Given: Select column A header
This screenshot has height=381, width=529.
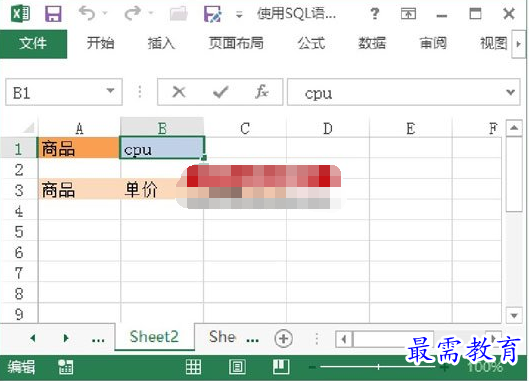Looking at the screenshot, I should [79, 128].
